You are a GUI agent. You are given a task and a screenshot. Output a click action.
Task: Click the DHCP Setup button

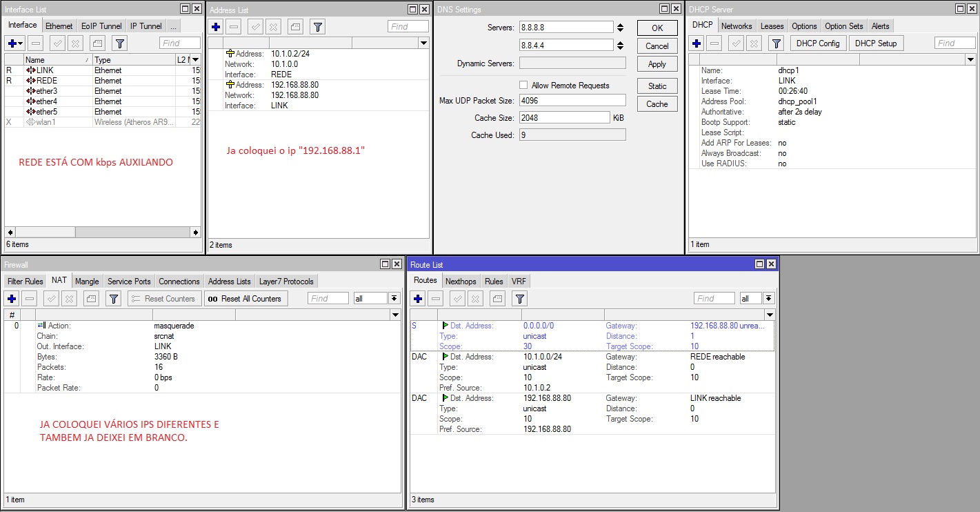pos(877,43)
